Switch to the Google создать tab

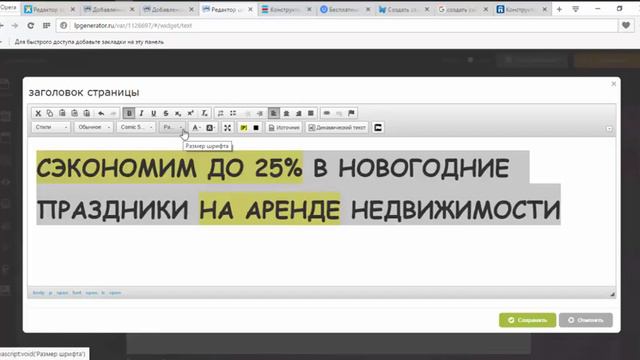click(x=463, y=9)
